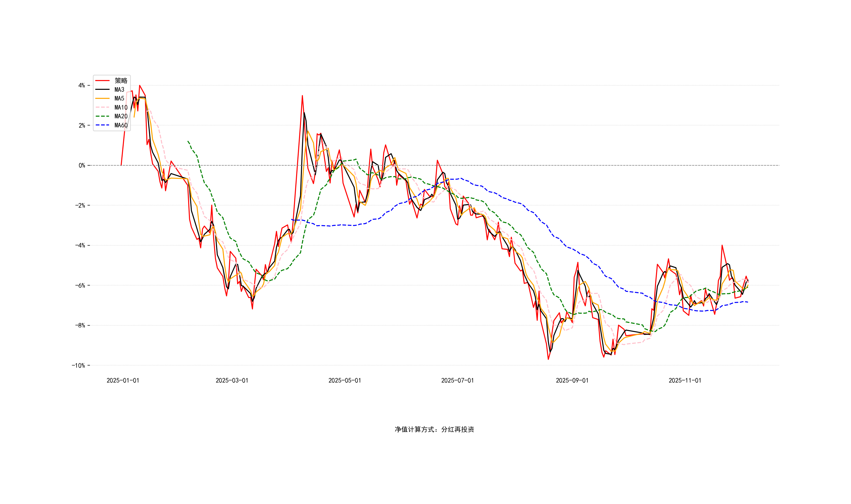The width and height of the screenshot is (851, 504).
Task: Click the -6% y-axis tick label
Action: pyautogui.click(x=80, y=285)
